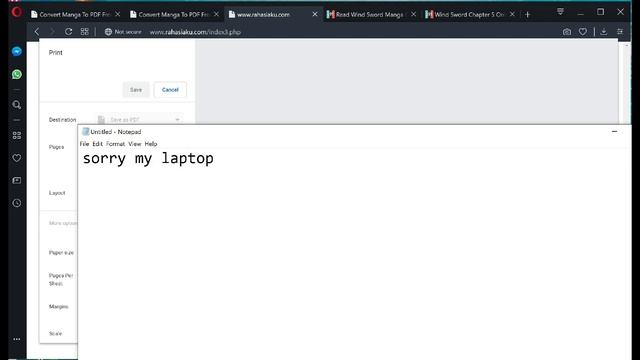Image resolution: width=640 pixels, height=360 pixels.
Task: Click Notepad text 'sorry my laptop'
Action: click(148, 158)
